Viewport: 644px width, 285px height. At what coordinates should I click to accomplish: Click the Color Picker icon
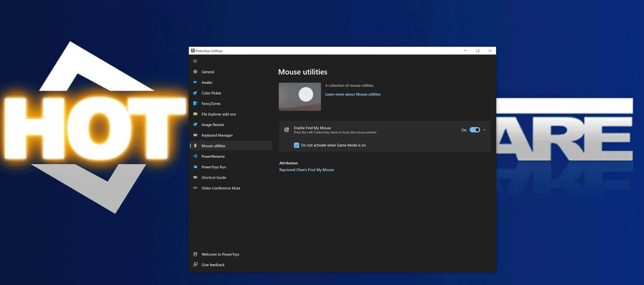tap(195, 93)
